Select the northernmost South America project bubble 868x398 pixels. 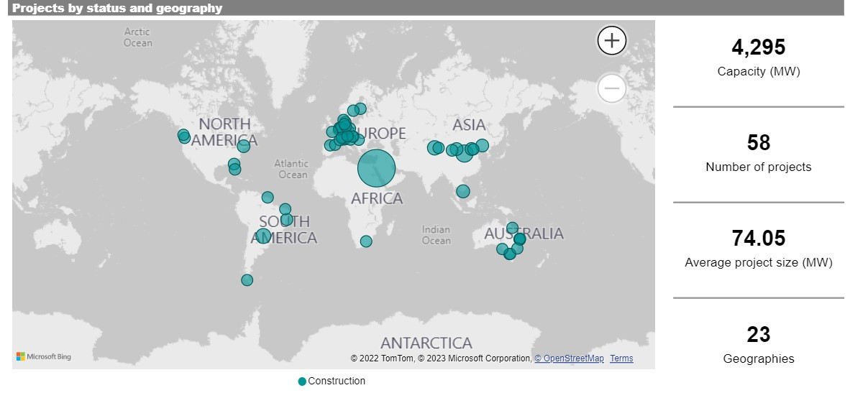coord(268,197)
